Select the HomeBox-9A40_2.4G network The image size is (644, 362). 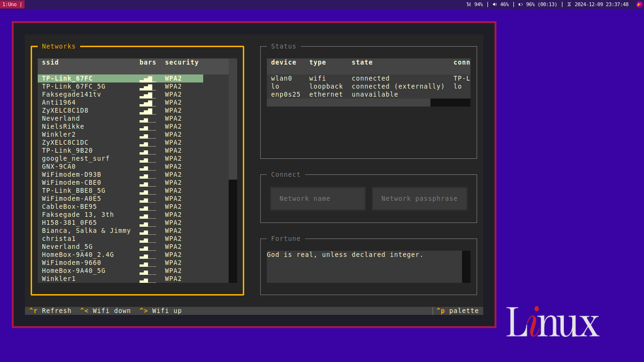(120, 255)
